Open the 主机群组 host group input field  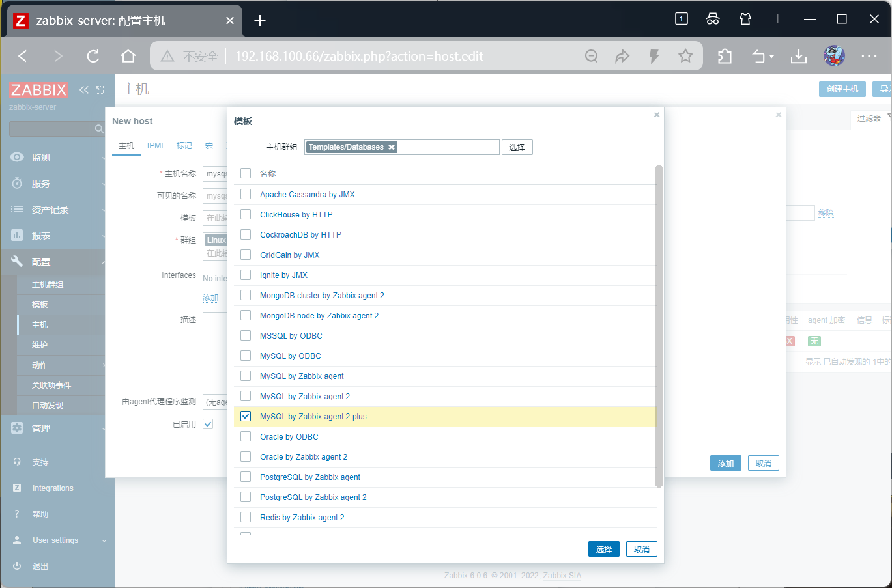point(402,147)
